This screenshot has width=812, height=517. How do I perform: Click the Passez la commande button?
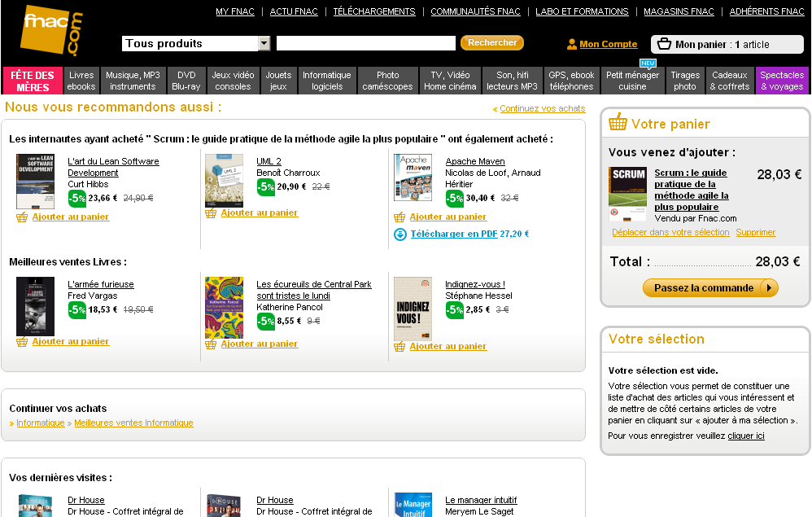point(710,288)
